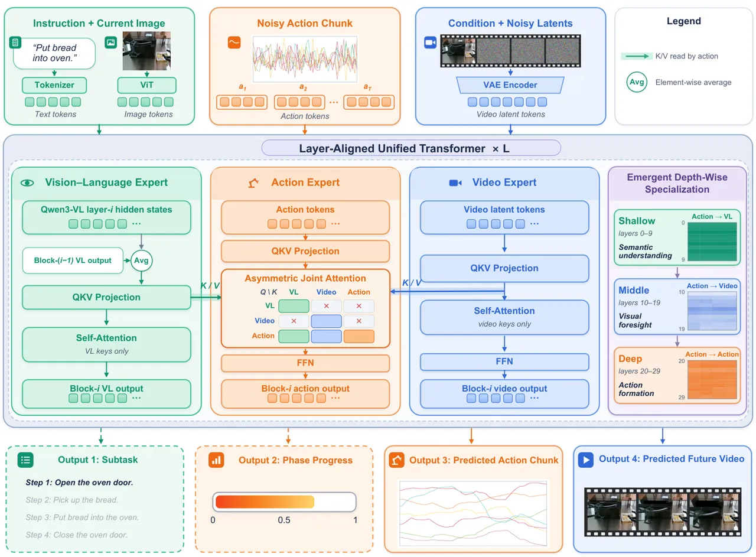Click the Self-Attention box labeled VL keys only

(106, 344)
